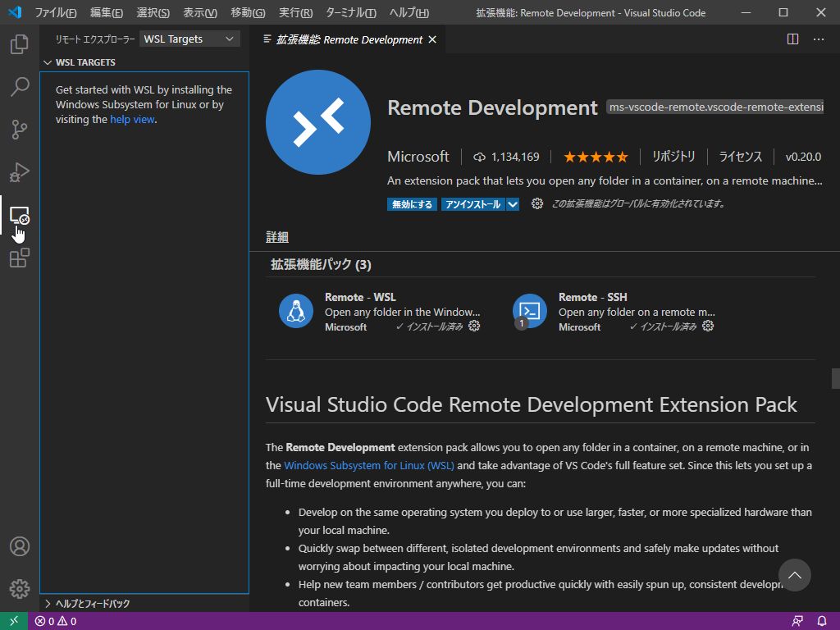Click the feedback icon in status bar
This screenshot has height=630, width=840.
(x=797, y=622)
